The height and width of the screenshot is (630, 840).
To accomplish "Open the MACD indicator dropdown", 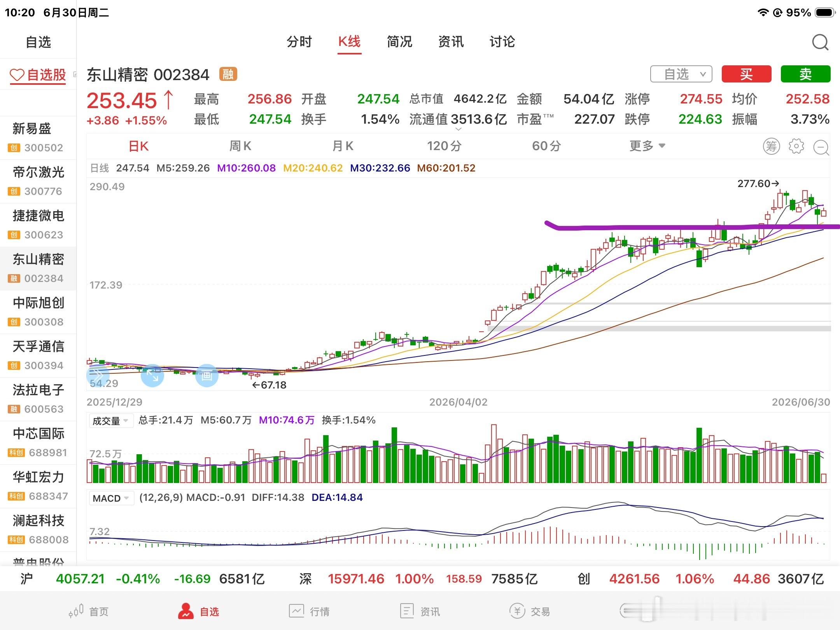I will tap(111, 498).
